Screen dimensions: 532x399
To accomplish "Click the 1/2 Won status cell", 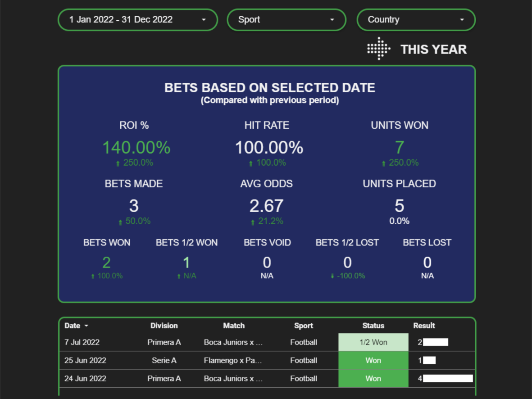I will point(373,342).
